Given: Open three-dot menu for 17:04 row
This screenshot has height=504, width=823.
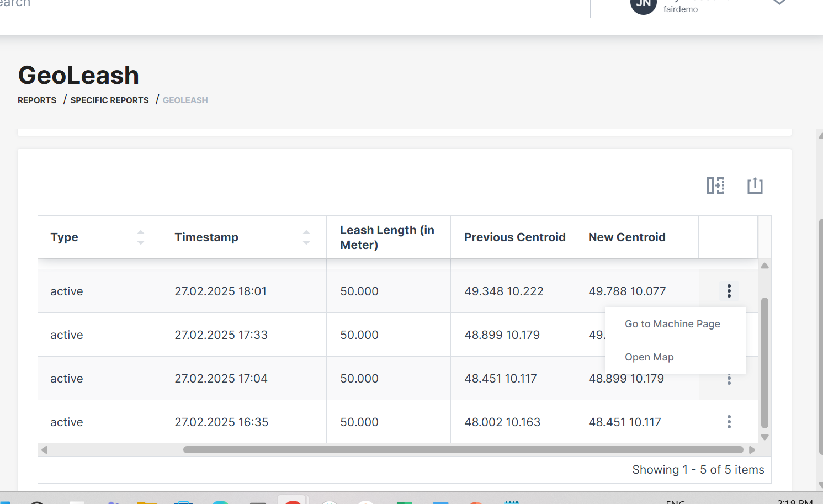Looking at the screenshot, I should pyautogui.click(x=729, y=380).
